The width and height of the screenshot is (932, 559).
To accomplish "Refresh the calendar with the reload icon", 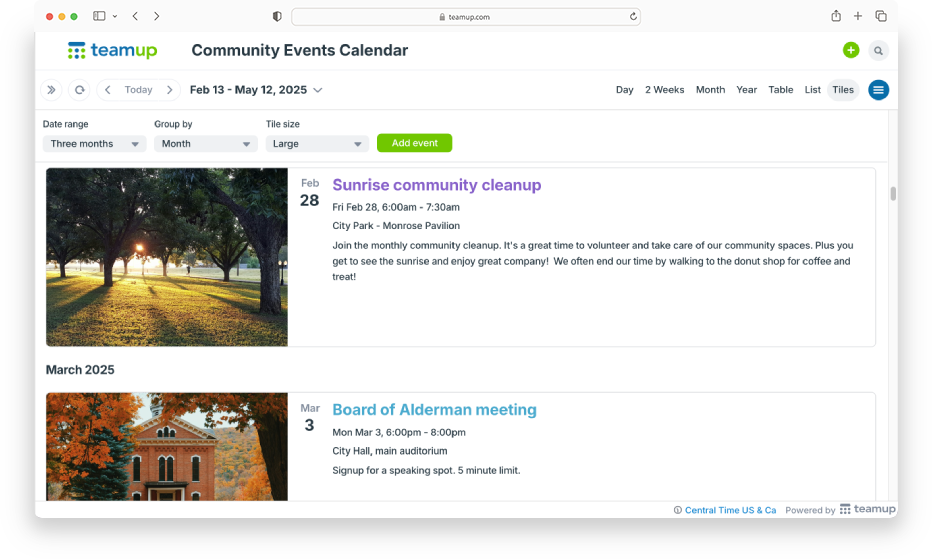I will point(79,90).
